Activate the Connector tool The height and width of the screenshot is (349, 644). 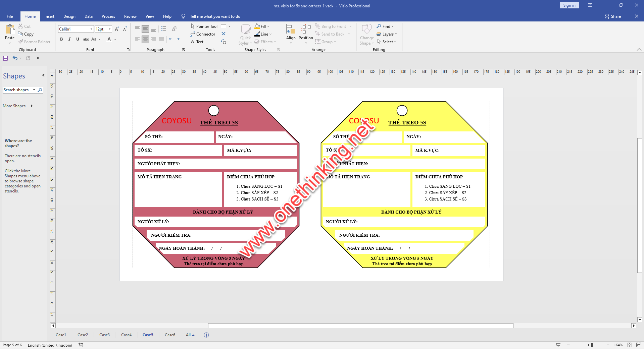point(203,34)
